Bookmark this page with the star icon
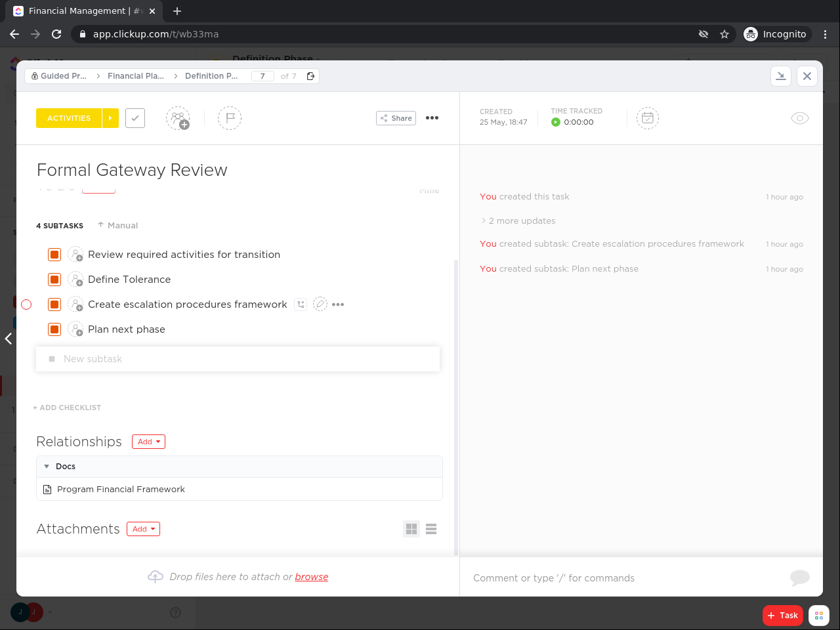The image size is (840, 630). click(724, 34)
